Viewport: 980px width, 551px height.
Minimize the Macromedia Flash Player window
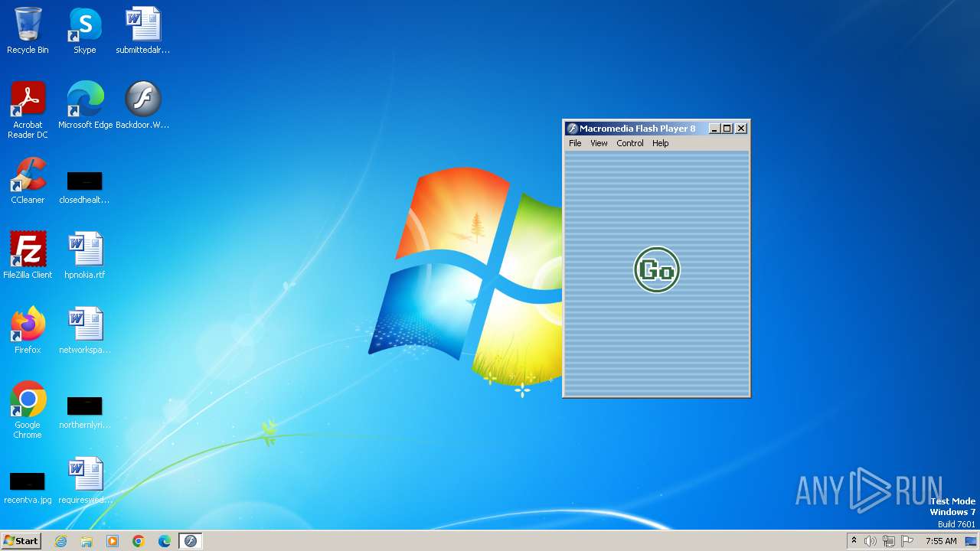coord(714,129)
